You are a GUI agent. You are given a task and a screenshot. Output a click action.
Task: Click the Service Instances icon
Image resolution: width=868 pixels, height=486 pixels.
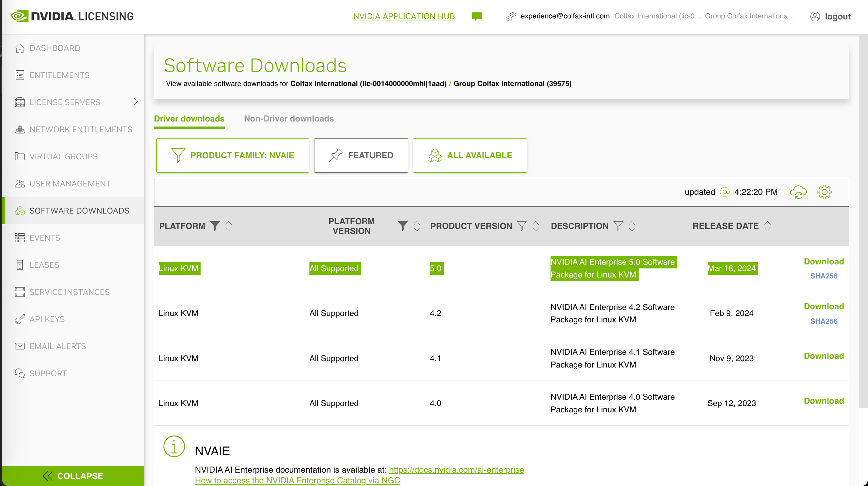(20, 292)
